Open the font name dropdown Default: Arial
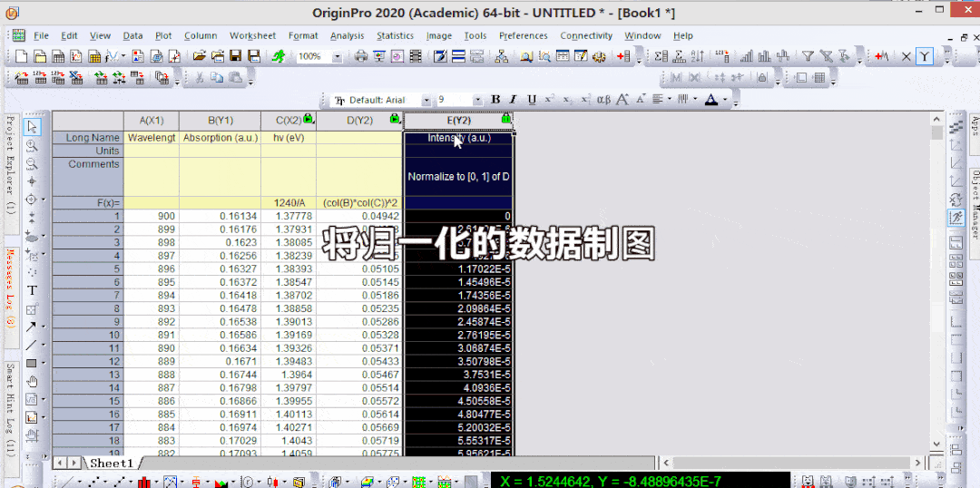The width and height of the screenshot is (980, 488). (x=426, y=100)
